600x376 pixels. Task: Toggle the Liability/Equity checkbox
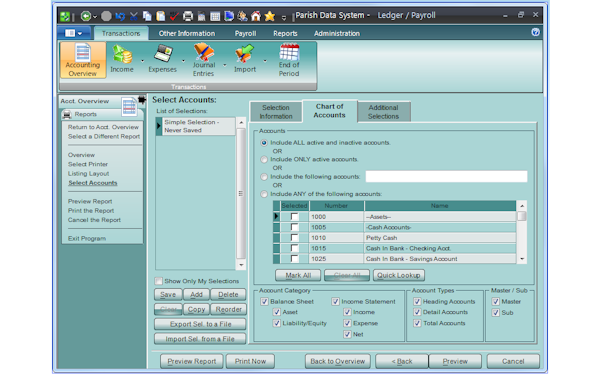coord(277,323)
